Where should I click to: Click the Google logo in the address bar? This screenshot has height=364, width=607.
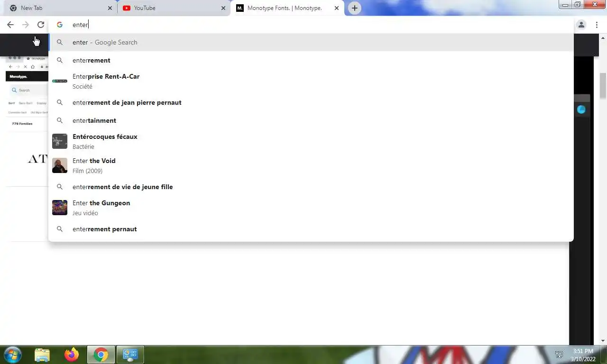coord(60,25)
